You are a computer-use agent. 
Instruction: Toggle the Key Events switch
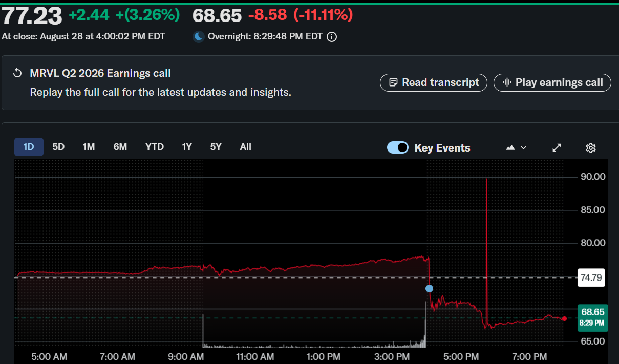[x=398, y=147]
